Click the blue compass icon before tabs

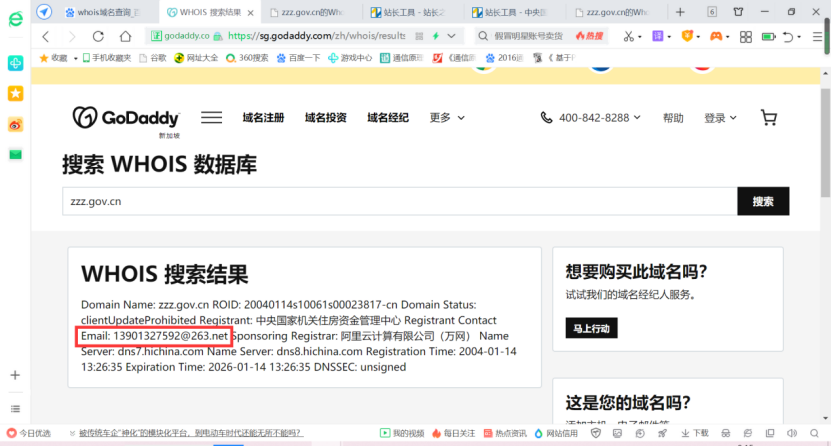click(x=45, y=12)
